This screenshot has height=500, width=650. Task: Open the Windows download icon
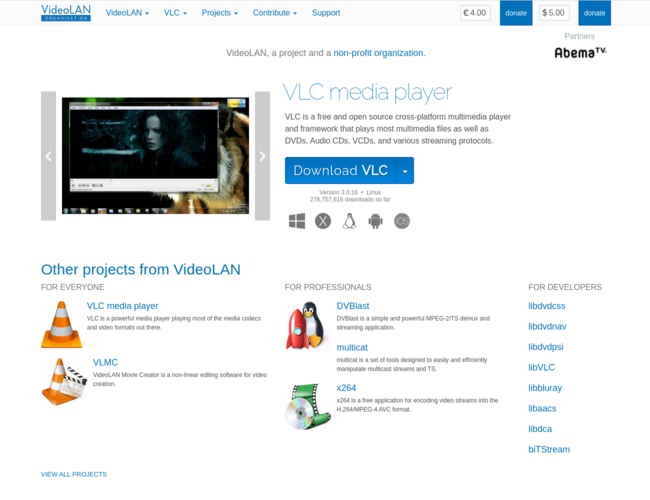(x=297, y=221)
